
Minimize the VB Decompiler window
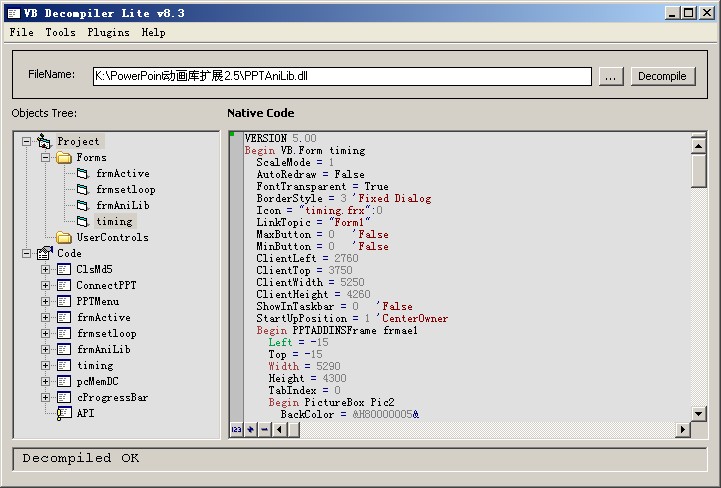tap(672, 13)
